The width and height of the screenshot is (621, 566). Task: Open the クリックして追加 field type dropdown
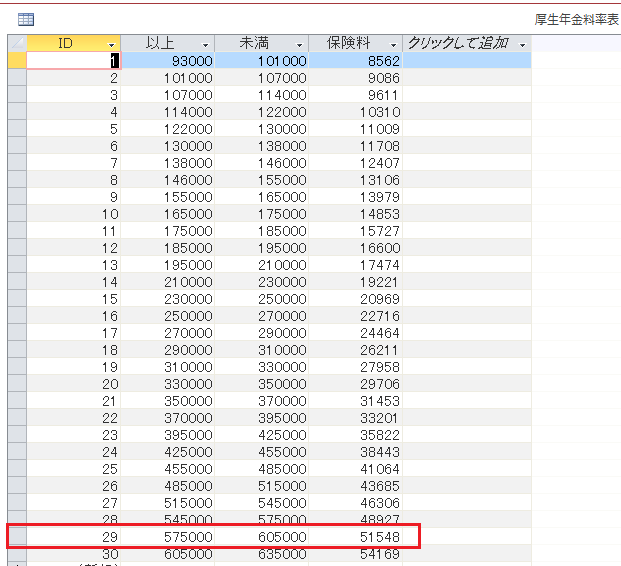click(522, 45)
